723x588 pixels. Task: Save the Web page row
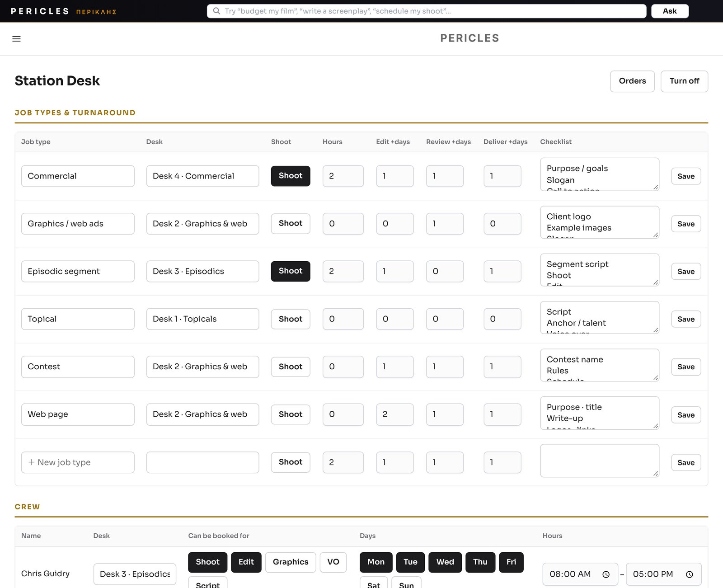coord(686,415)
